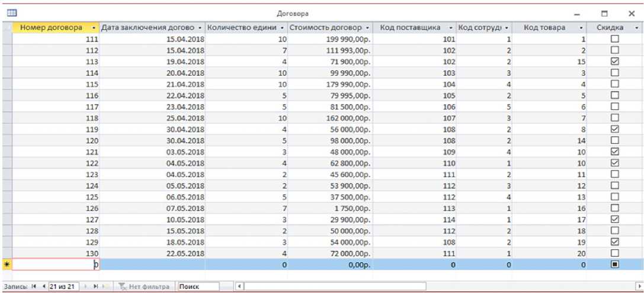Image resolution: width=644 pixels, height=293 pixels.
Task: Click the Поиск search box
Action: (x=199, y=286)
